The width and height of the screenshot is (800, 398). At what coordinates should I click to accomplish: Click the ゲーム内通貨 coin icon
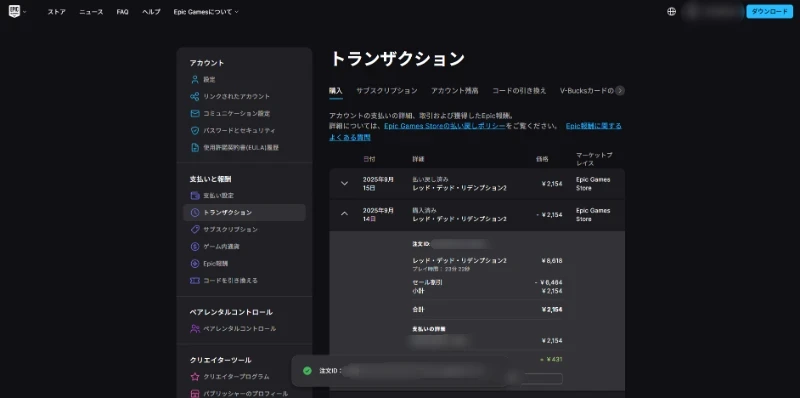pyautogui.click(x=194, y=246)
